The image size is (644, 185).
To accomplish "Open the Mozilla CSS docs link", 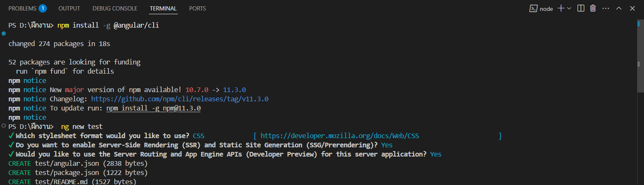I will coord(339,136).
